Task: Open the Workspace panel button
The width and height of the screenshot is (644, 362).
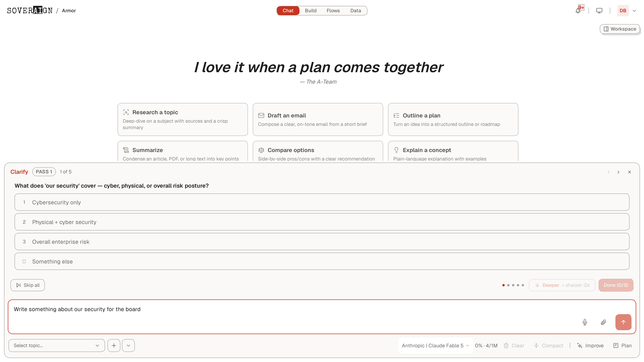Action: tap(619, 29)
